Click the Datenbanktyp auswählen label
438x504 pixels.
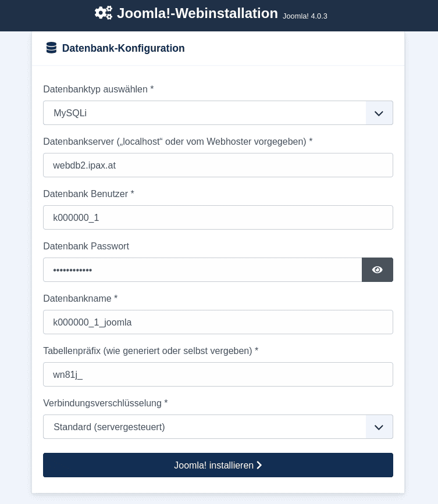point(98,89)
